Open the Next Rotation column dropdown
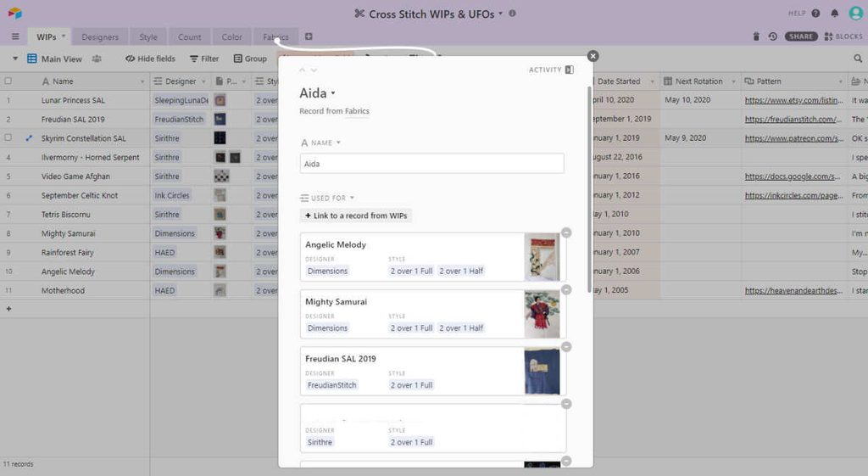 pyautogui.click(x=733, y=81)
